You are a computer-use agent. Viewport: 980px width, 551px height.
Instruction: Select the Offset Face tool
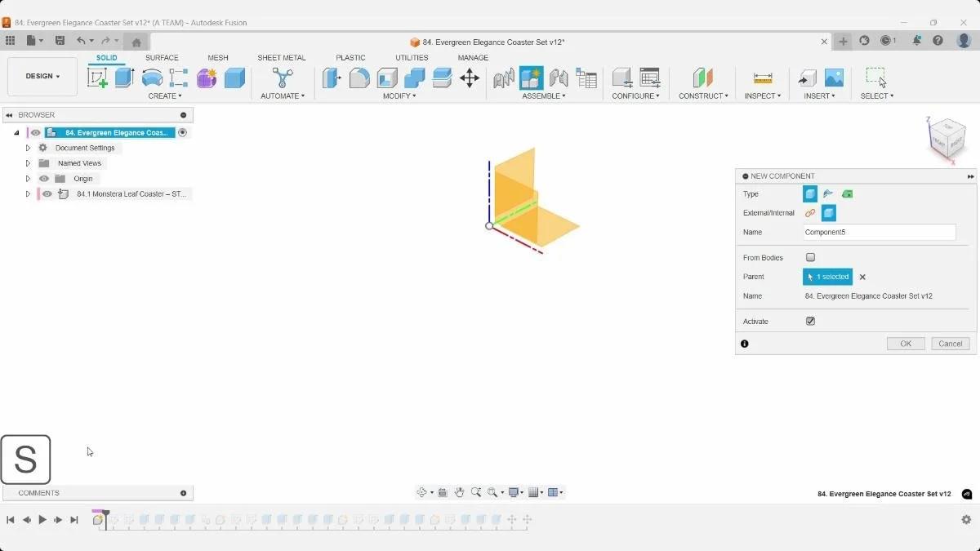click(x=442, y=78)
